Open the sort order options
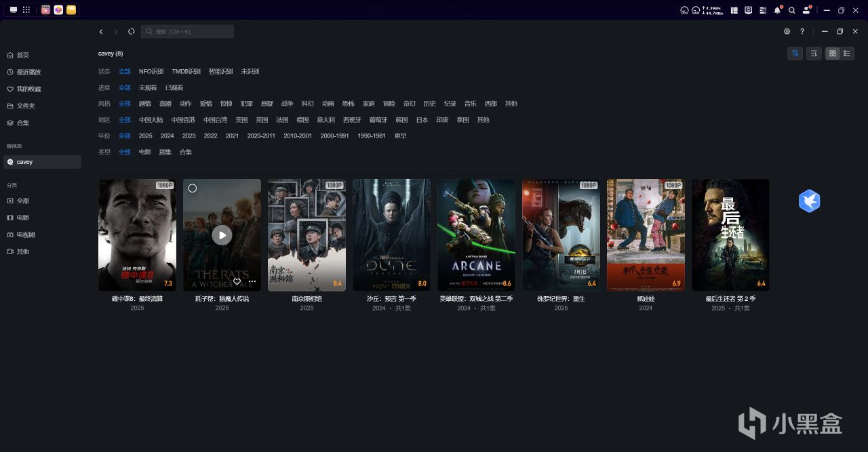The height and width of the screenshot is (452, 868). pyautogui.click(x=814, y=54)
